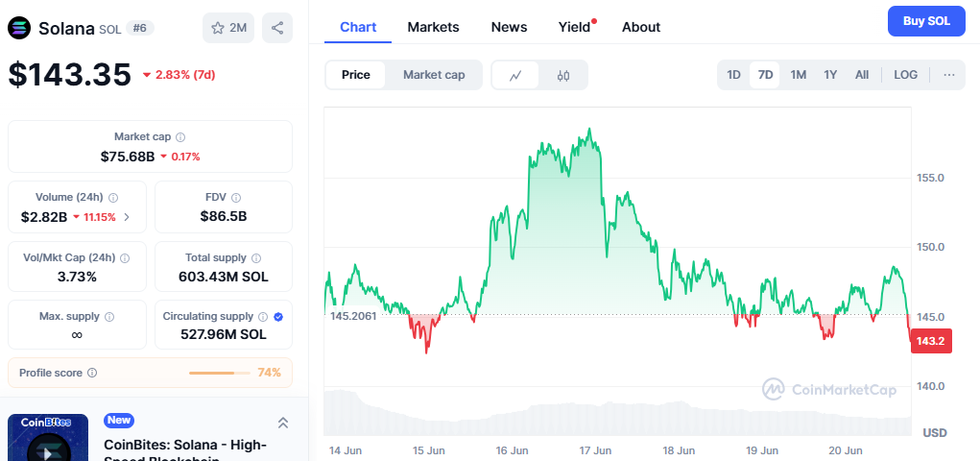
Task: Click the $75.68B market cap value
Action: click(x=128, y=157)
